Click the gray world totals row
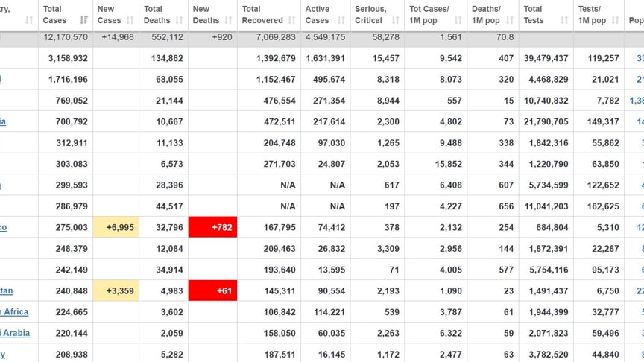This screenshot has height=362, width=644. coord(322,37)
